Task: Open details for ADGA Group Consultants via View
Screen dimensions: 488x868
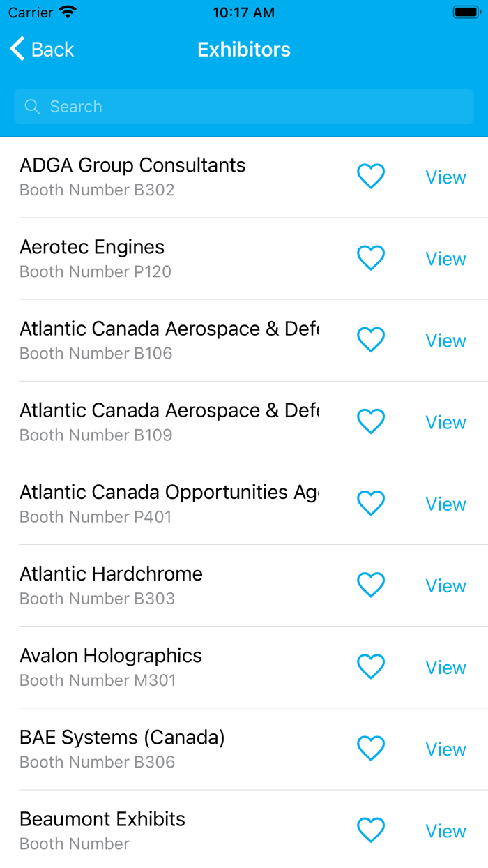Action: point(445,177)
